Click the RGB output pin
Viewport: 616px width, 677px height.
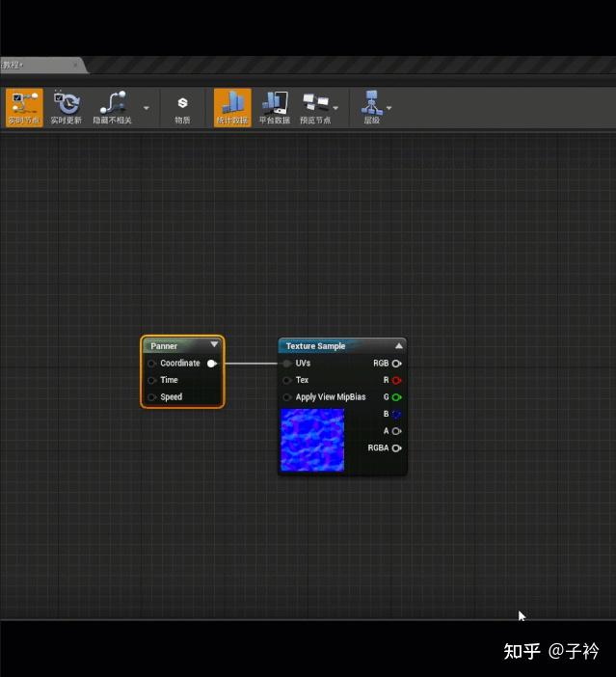click(396, 364)
